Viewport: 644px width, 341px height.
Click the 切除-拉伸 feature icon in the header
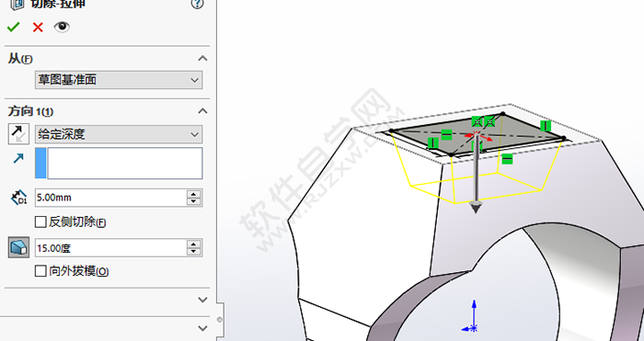coord(17,4)
